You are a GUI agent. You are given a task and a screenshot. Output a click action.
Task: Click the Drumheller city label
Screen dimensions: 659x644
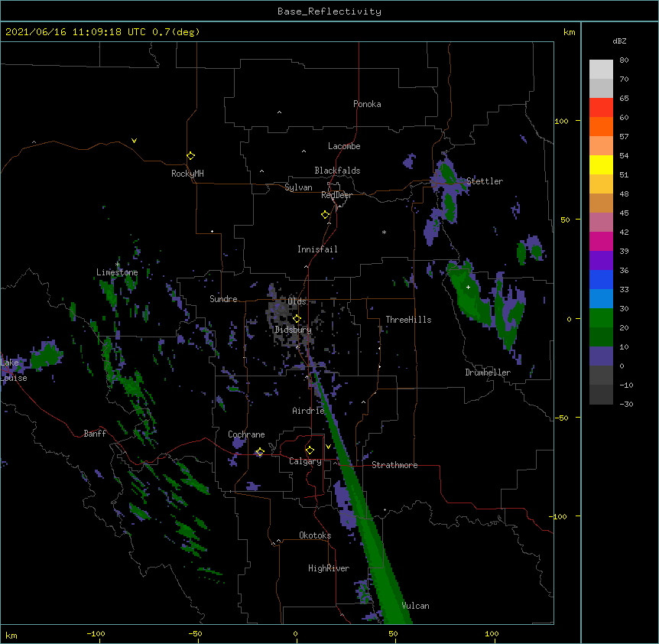pos(488,372)
